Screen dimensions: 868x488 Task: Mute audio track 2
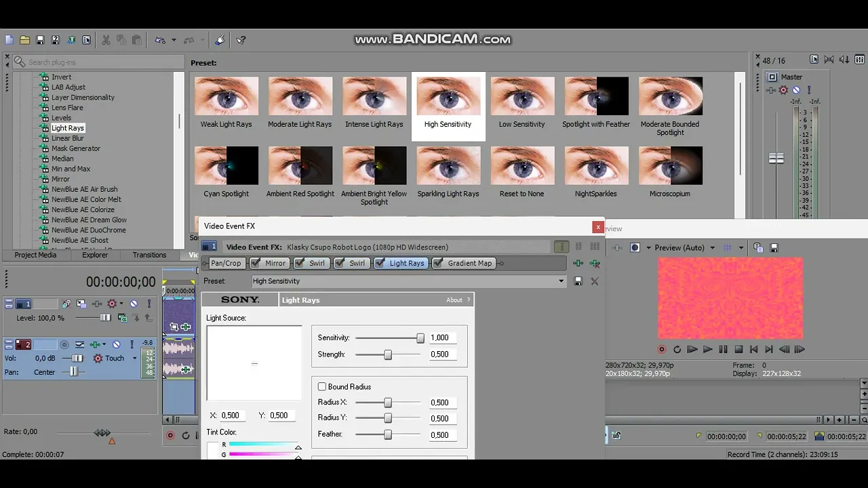(x=117, y=344)
